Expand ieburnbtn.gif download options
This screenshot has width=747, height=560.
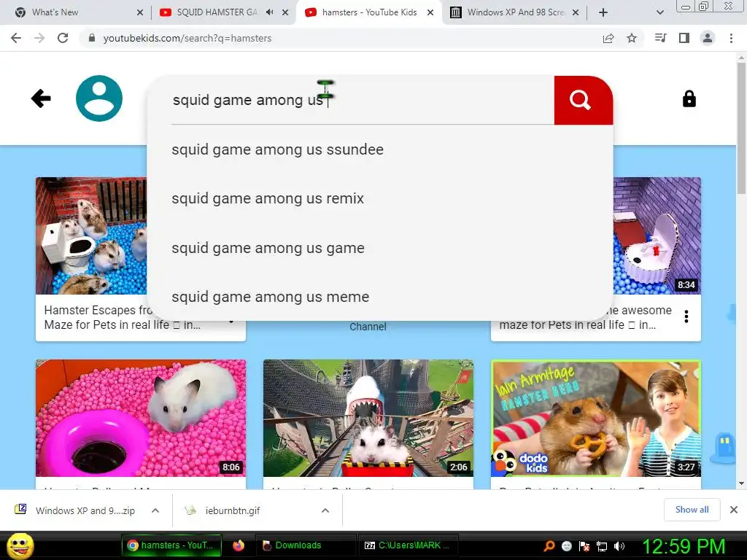click(x=325, y=510)
